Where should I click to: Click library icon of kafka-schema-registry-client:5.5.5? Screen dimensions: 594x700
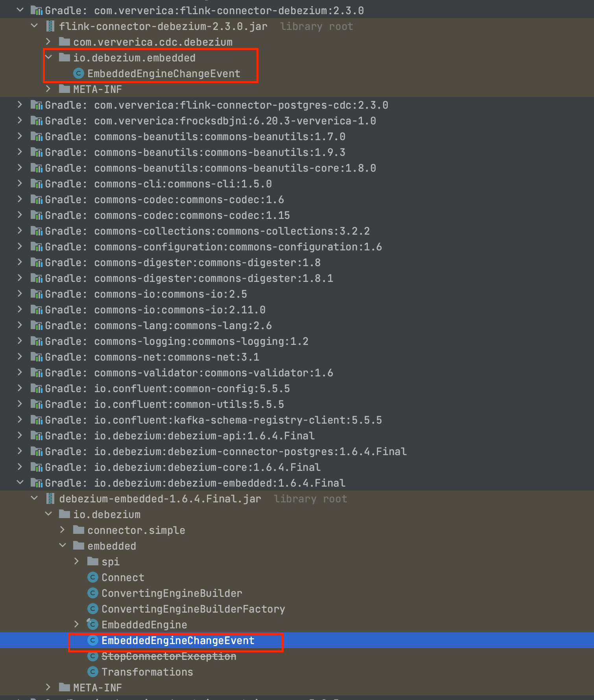point(37,420)
